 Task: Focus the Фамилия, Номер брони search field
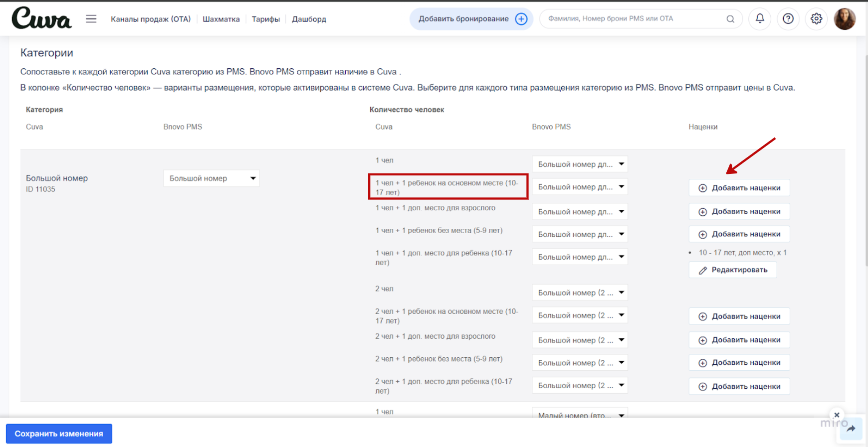634,19
